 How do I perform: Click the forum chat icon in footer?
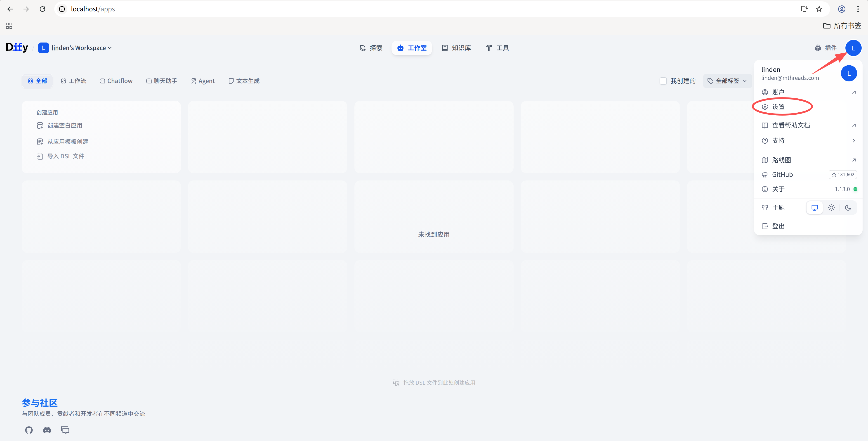pos(65,430)
